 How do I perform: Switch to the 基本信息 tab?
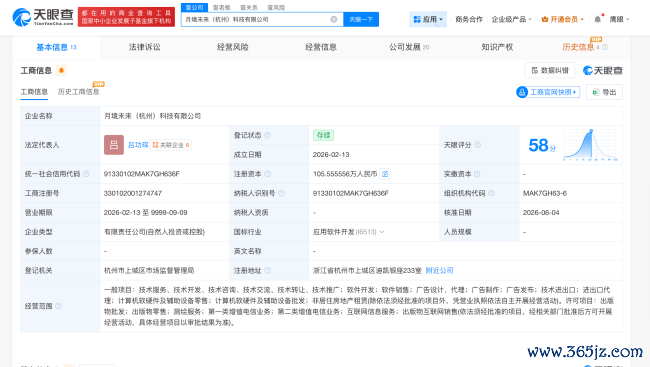tap(56, 47)
